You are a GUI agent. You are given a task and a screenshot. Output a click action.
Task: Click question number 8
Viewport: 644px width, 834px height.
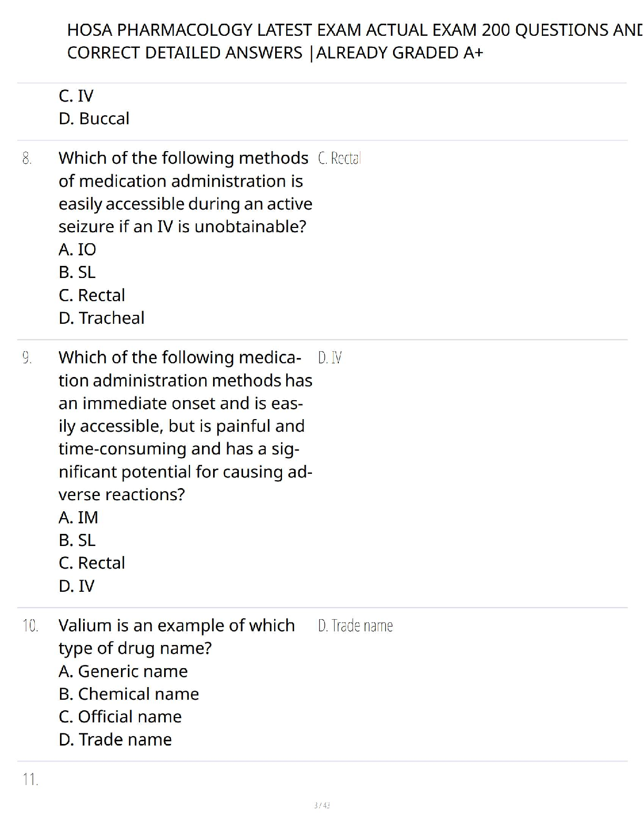click(x=27, y=158)
